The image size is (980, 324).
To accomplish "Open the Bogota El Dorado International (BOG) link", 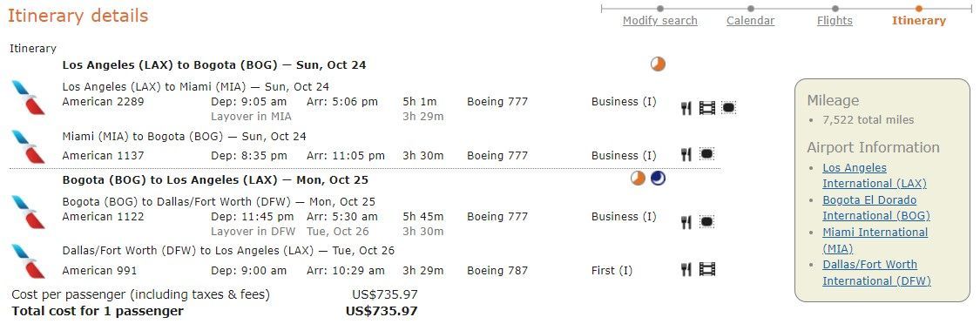I will 876,207.
